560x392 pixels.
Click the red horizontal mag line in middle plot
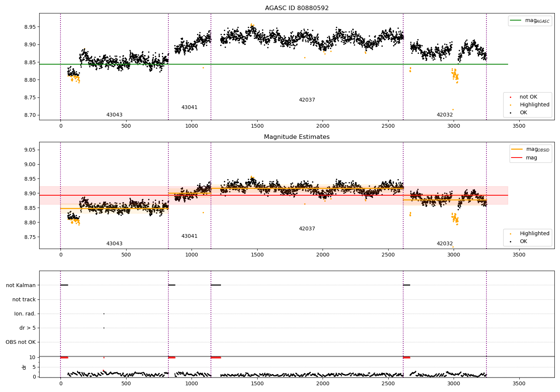[x=274, y=195]
